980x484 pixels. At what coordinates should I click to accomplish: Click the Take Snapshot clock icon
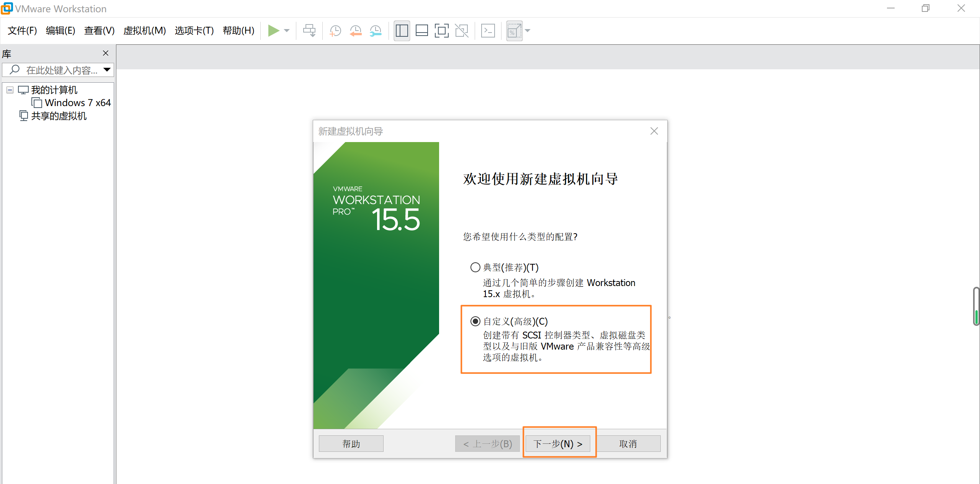tap(335, 31)
